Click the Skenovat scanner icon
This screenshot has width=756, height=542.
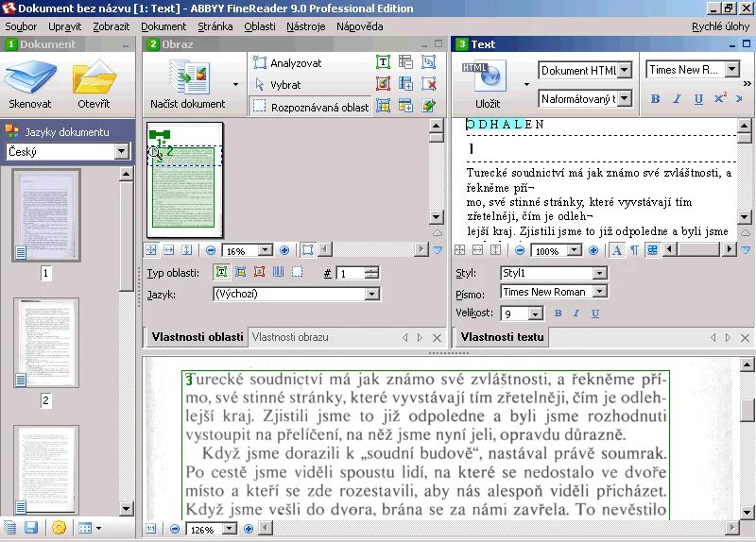[x=30, y=77]
